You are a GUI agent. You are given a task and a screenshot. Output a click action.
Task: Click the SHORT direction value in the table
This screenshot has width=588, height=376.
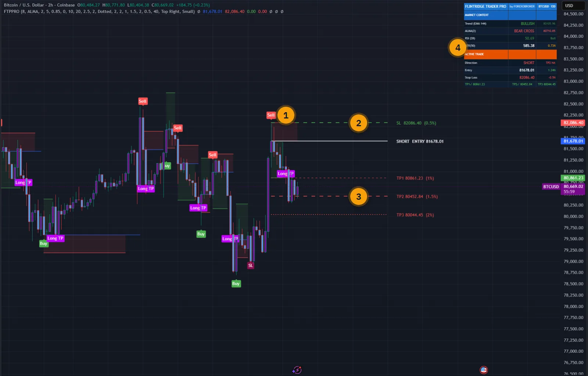(x=529, y=63)
